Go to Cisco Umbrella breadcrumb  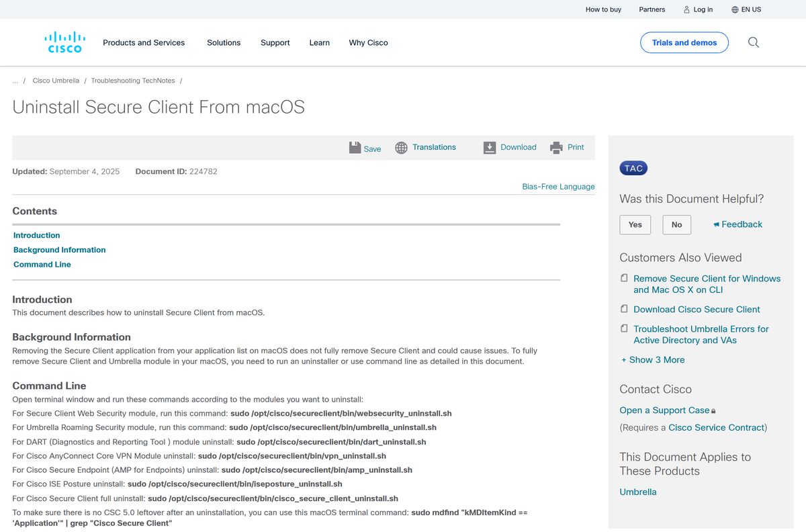point(56,81)
